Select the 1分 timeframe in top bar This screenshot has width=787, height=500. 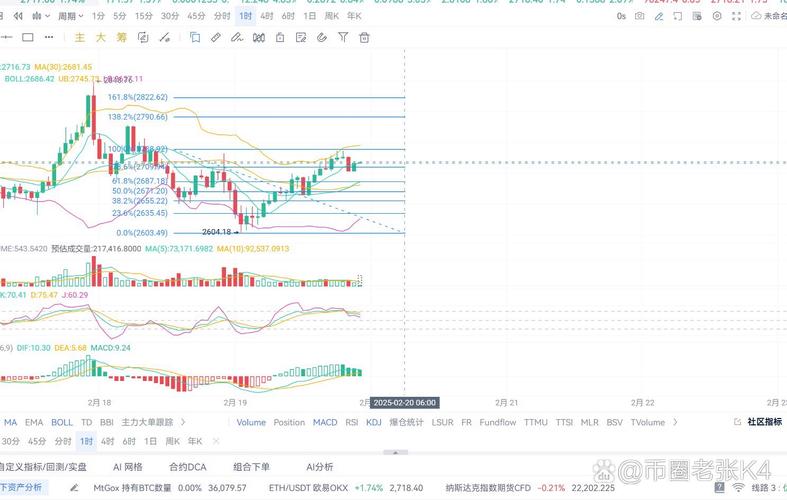coord(98,16)
